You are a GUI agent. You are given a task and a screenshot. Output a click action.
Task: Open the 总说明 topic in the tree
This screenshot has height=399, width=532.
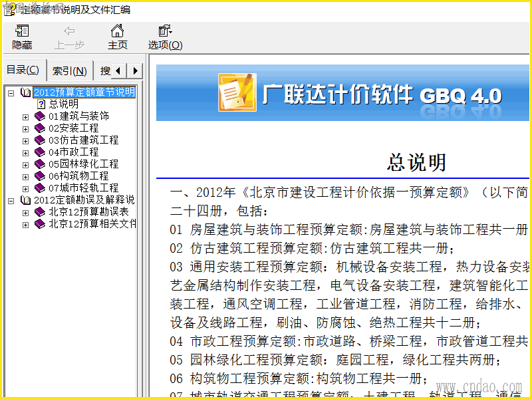click(63, 104)
